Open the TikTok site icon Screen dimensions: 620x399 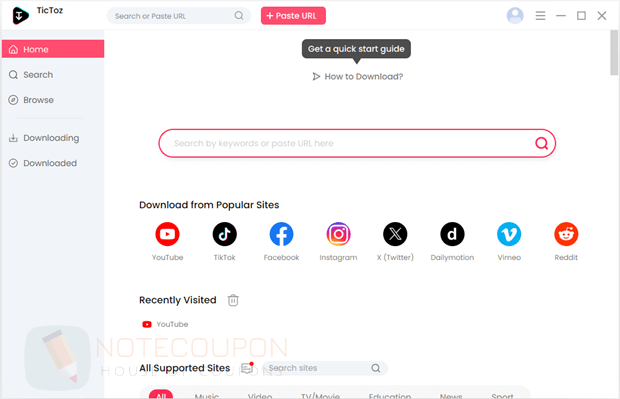(225, 234)
